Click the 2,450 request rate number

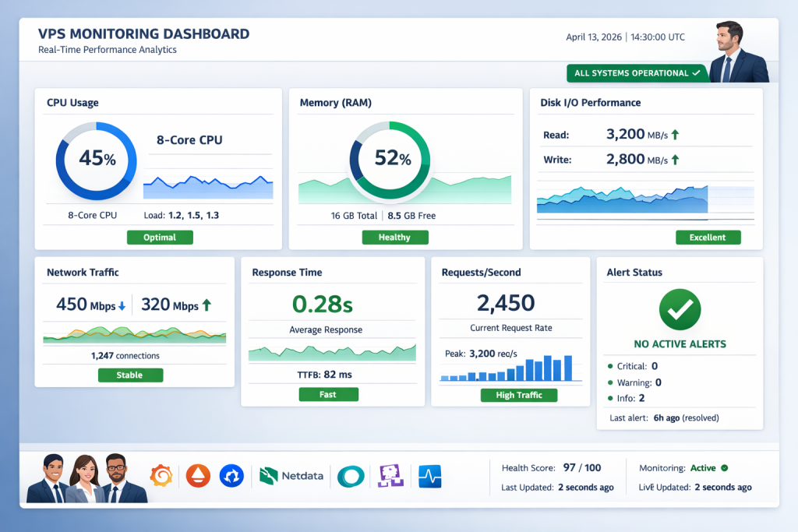click(x=506, y=303)
